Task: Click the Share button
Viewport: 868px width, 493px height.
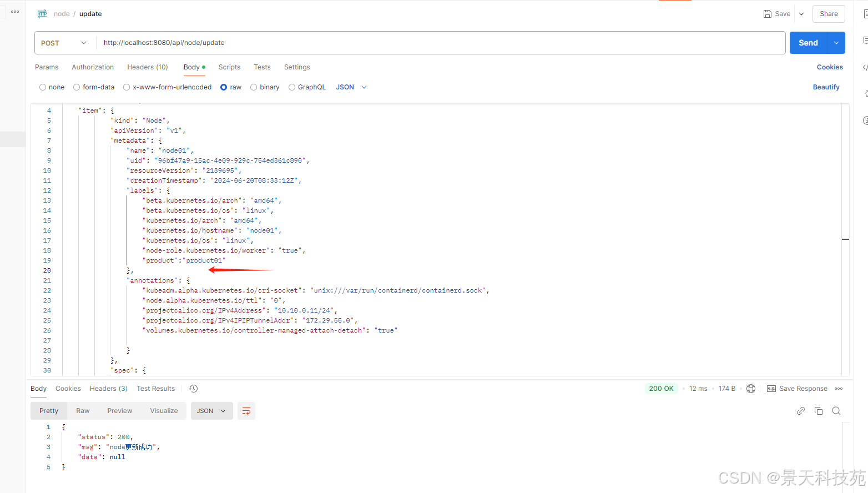Action: tap(829, 14)
